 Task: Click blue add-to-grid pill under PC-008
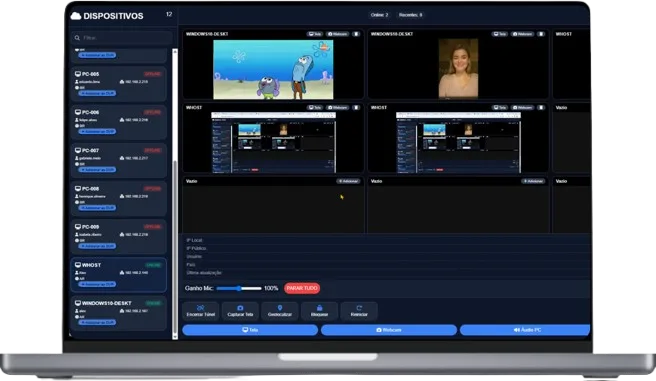point(97,207)
